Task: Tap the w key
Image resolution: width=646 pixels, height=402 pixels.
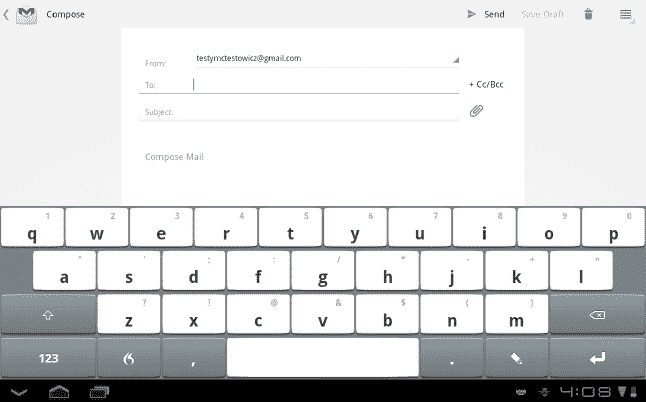Action: click(x=97, y=227)
